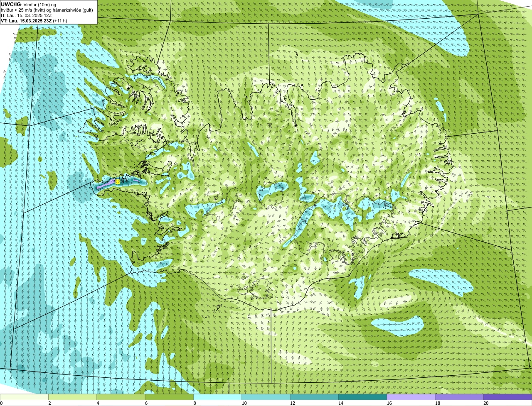
Task: Pick the lavender 16–18 color bar segment
Action: (x=411, y=397)
